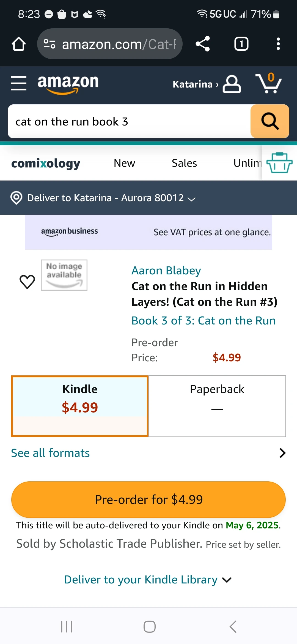Screen dimensions: 297x644
Task: Open Katarina's account profile icon
Action: pos(231,84)
